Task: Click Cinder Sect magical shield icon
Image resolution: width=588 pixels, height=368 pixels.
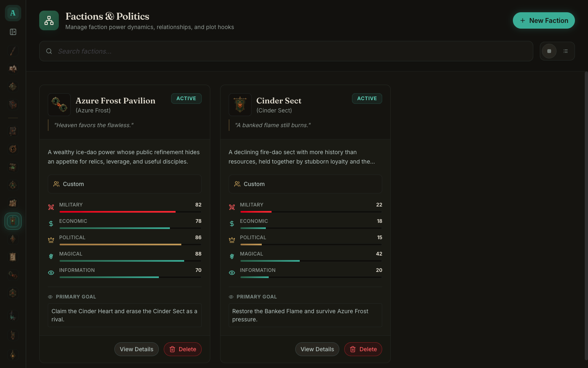Action: [x=232, y=256]
